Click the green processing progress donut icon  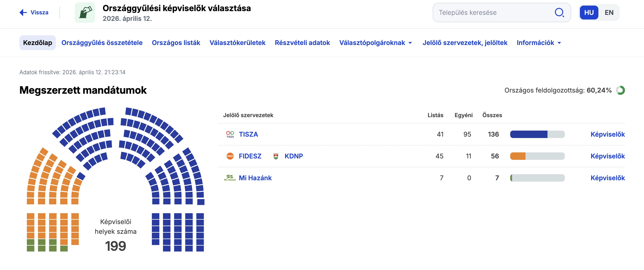620,91
